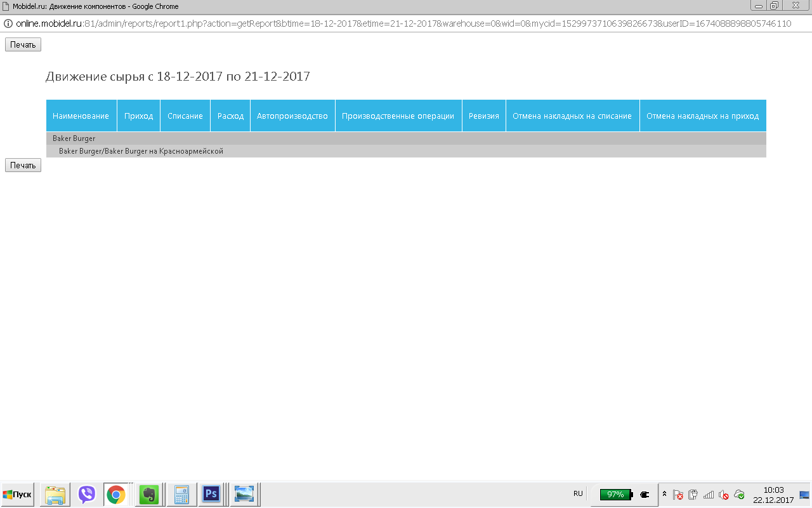Click the Печать button above the report title
This screenshot has height=508, width=812.
point(23,44)
